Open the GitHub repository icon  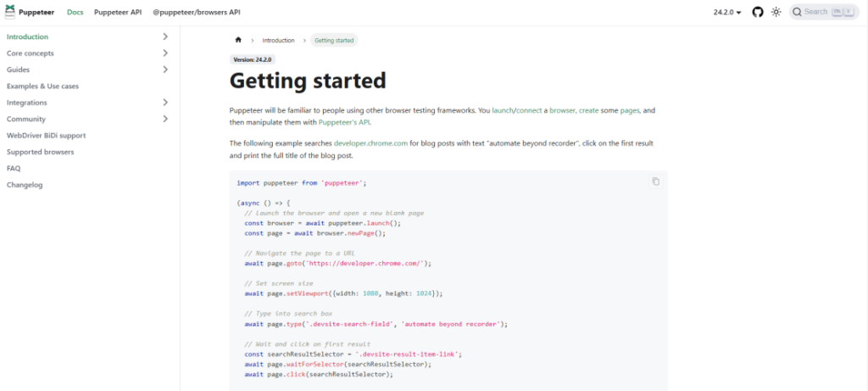pos(758,12)
